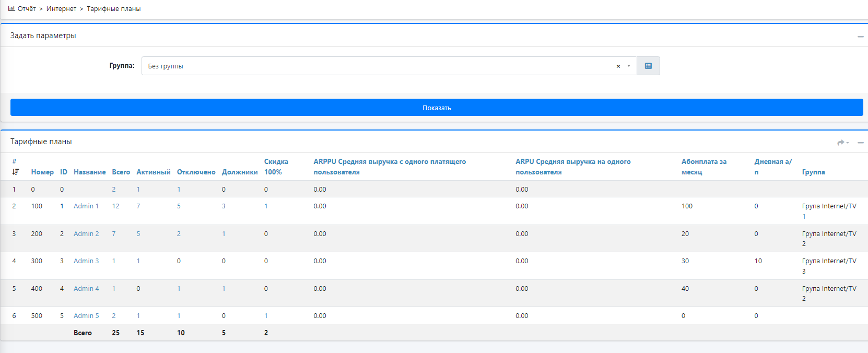868x353 pixels.
Task: Sort table by Номер column
Action: coord(42,172)
